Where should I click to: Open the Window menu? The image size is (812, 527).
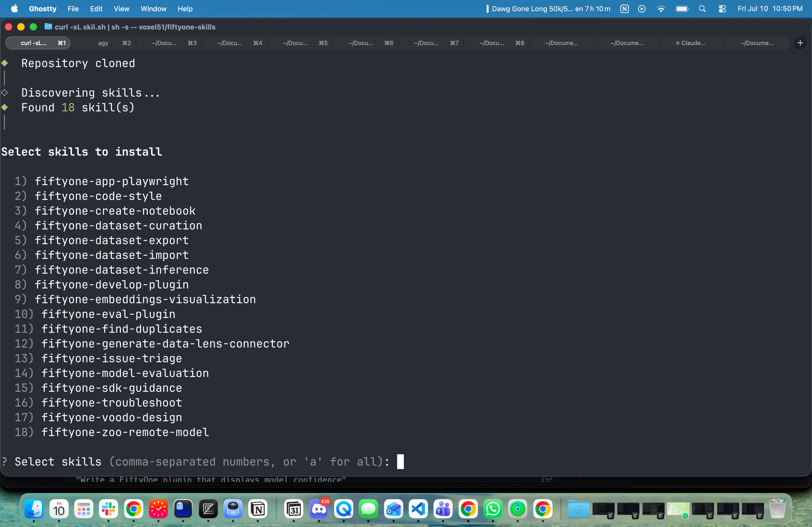click(x=154, y=9)
